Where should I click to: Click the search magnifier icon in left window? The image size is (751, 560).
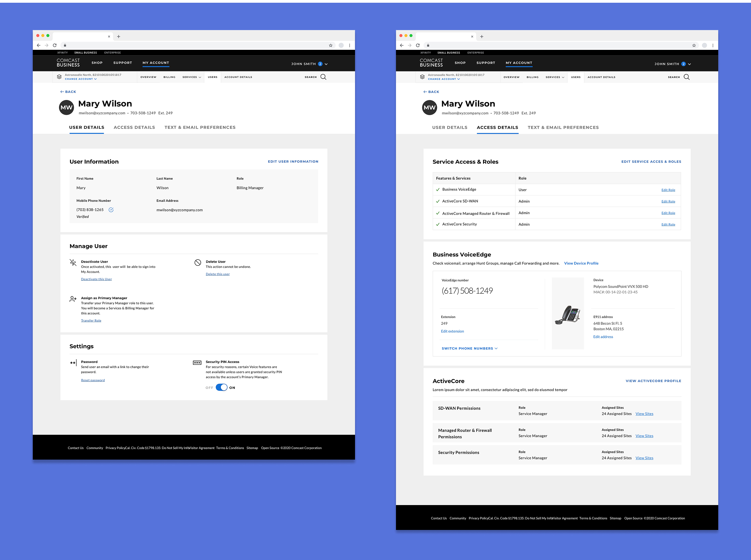coord(323,77)
